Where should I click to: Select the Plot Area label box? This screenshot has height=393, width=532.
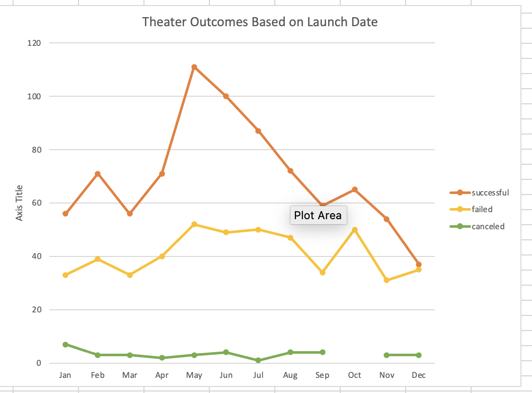pyautogui.click(x=318, y=215)
